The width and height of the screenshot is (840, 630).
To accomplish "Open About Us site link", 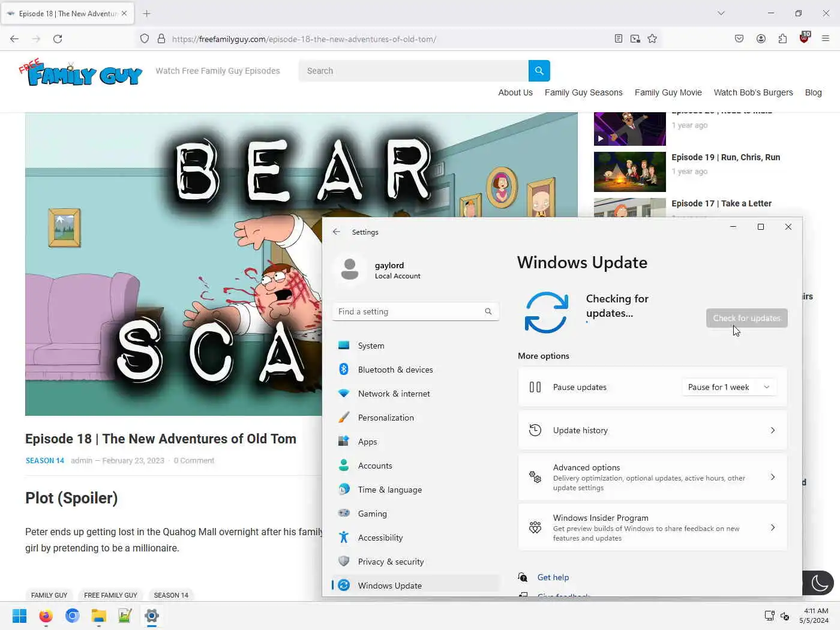I will coord(515,92).
